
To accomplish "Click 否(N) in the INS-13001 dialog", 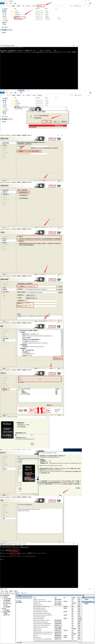I will coord(55,122).
